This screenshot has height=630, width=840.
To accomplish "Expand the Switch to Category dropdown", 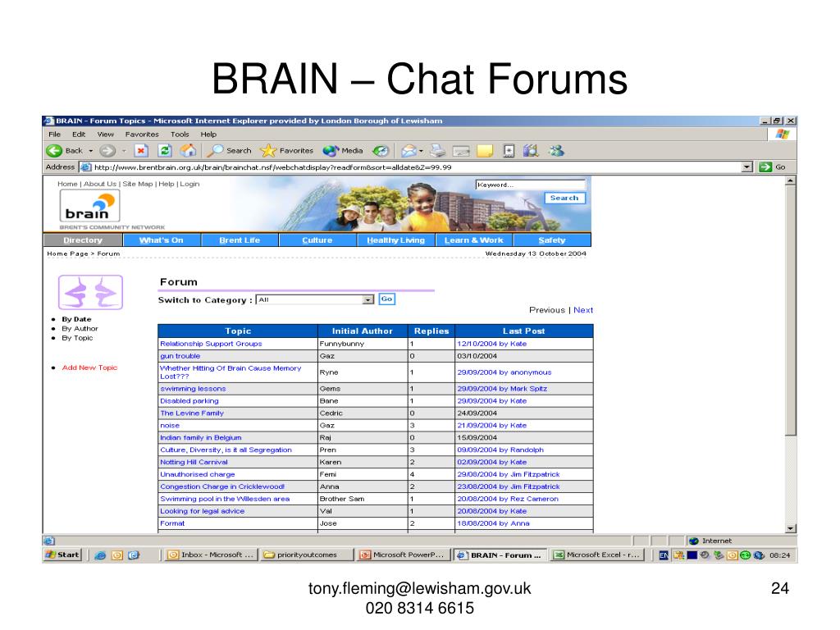I will 367,300.
